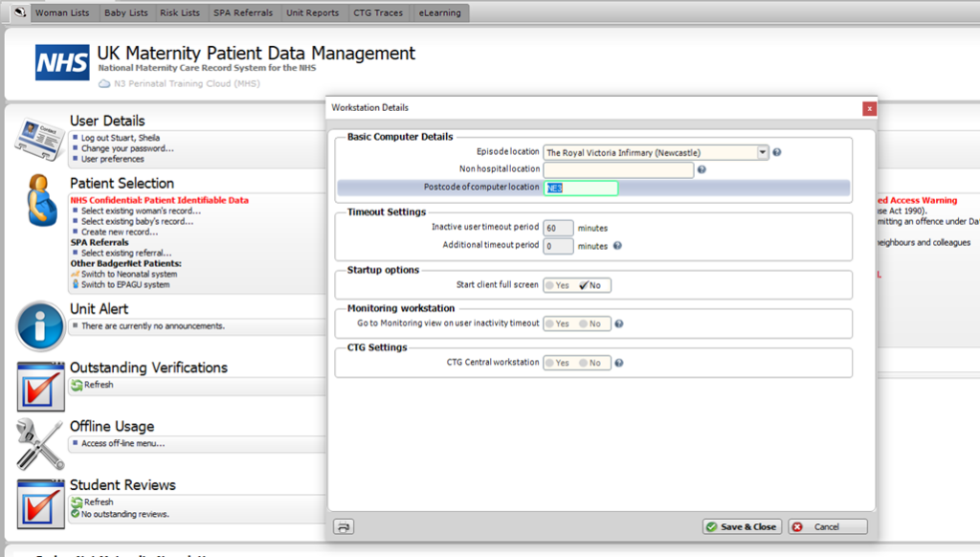The width and height of the screenshot is (980, 557).
Task: Close the Workstation Details dialog
Action: (869, 109)
